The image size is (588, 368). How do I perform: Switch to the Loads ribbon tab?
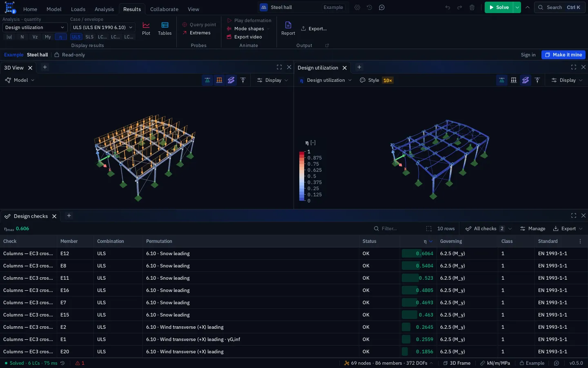pos(78,9)
